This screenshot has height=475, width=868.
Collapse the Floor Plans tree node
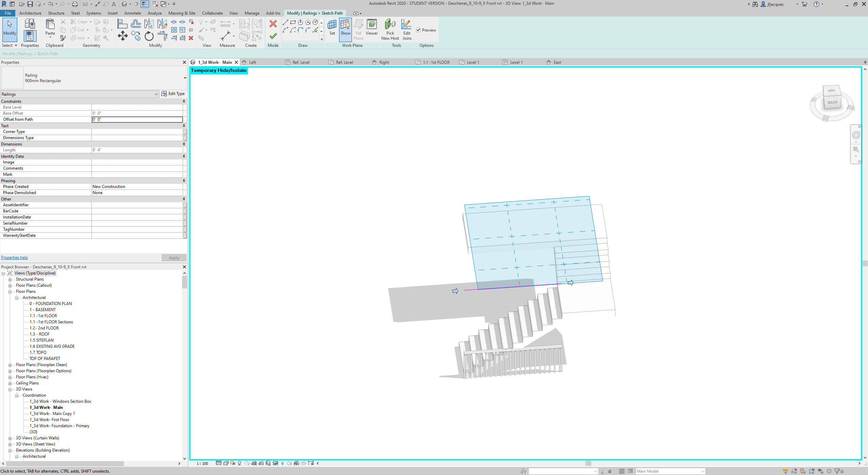10,292
